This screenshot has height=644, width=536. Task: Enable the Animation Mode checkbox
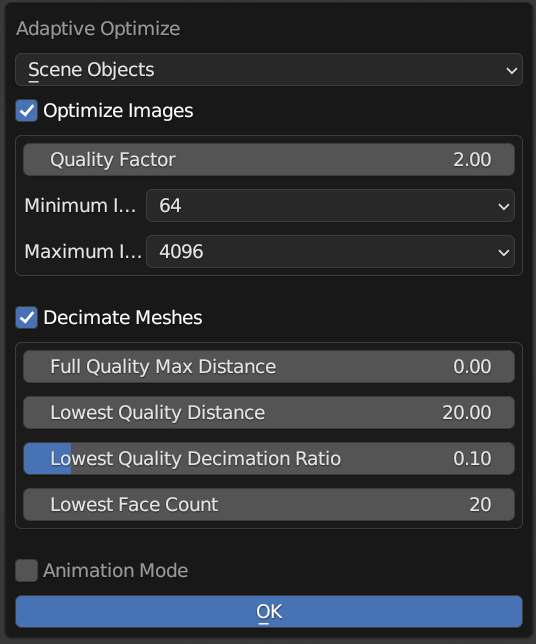click(27, 570)
